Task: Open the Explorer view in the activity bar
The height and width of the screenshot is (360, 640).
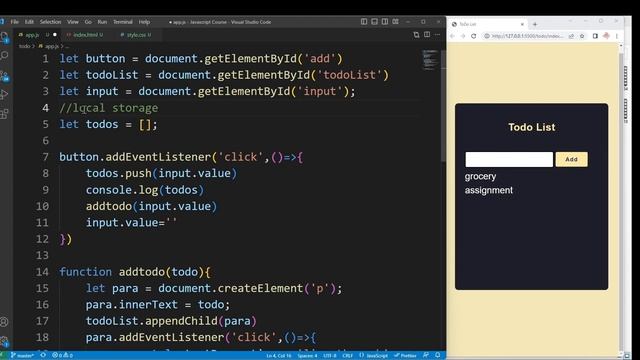Action: pyautogui.click(x=4, y=38)
